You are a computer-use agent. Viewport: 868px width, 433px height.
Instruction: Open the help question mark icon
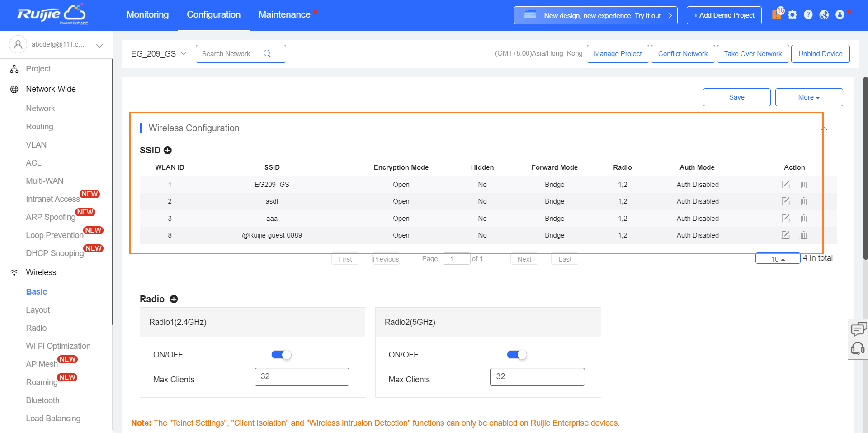tap(808, 15)
